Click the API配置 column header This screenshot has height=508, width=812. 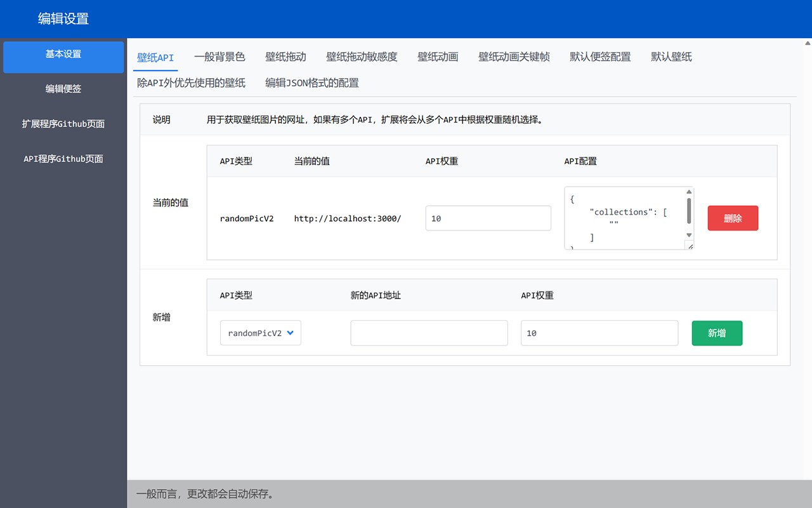(x=580, y=161)
